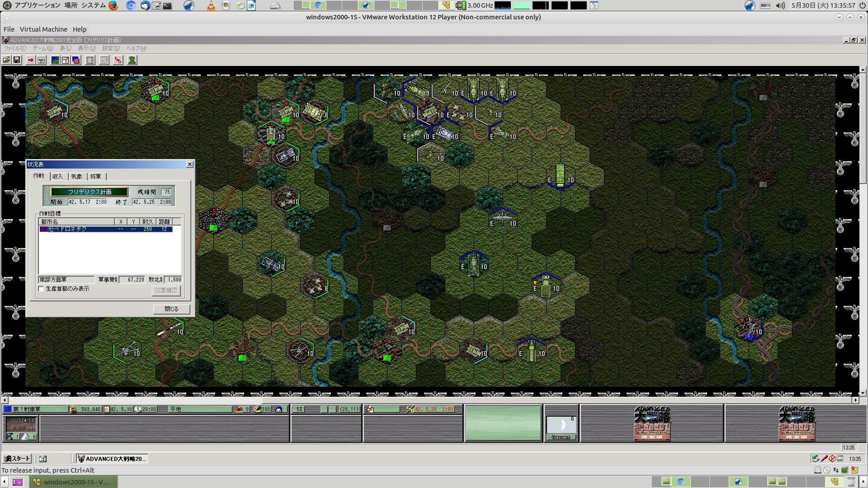Click the blue and red faction flags icon

point(76,60)
